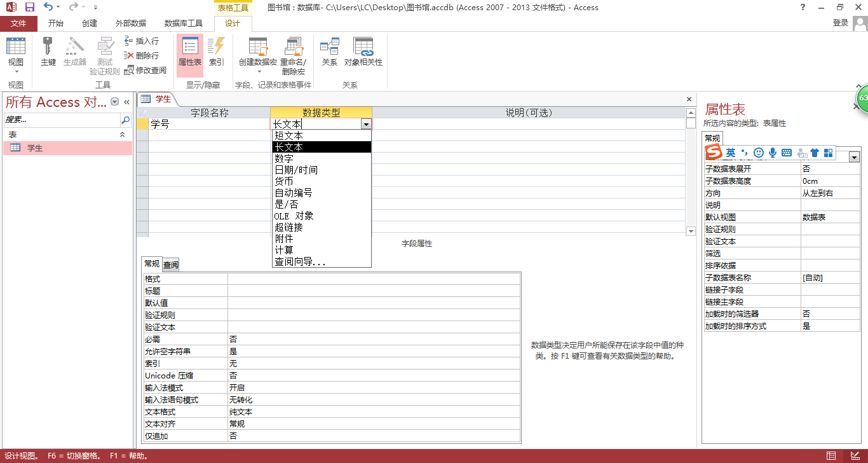Screen dimensions: 868x463
Task: Click the Sogou S logo on the IME bar
Action: click(714, 153)
